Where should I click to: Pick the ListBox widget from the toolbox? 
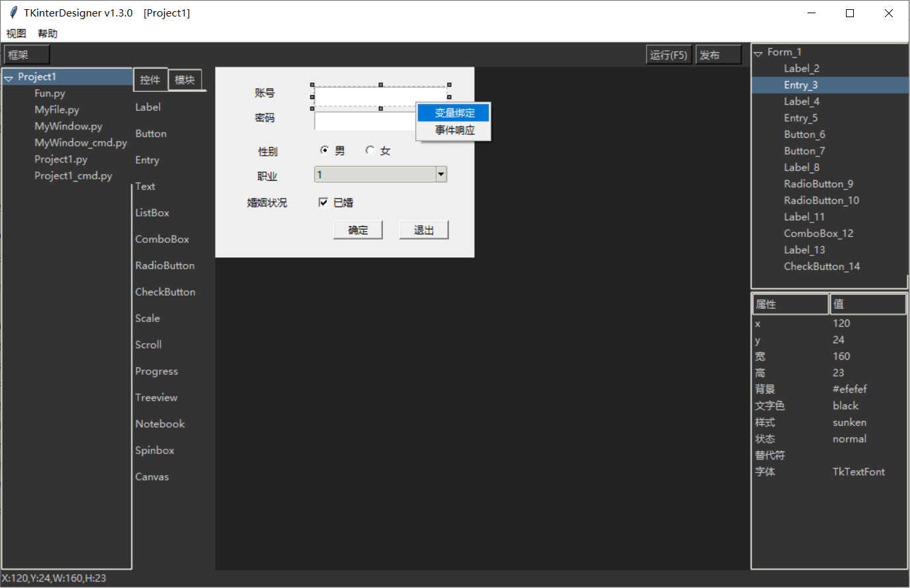152,212
